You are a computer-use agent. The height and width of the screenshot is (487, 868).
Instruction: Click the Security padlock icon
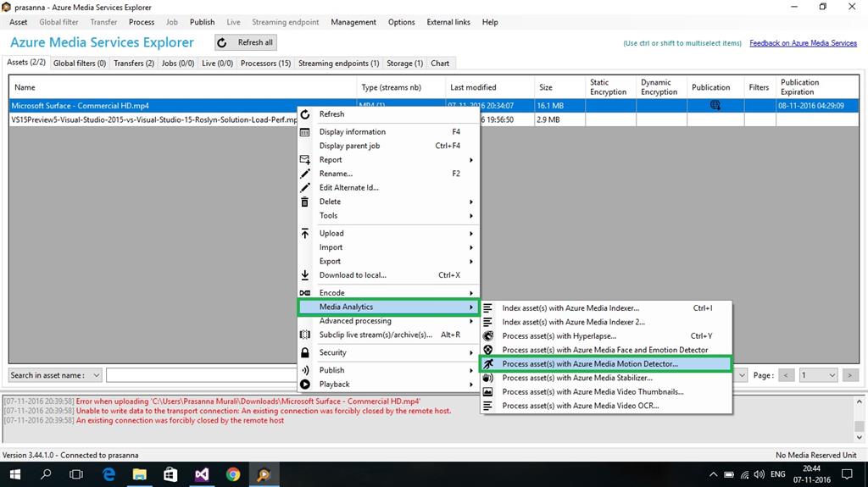tap(305, 352)
